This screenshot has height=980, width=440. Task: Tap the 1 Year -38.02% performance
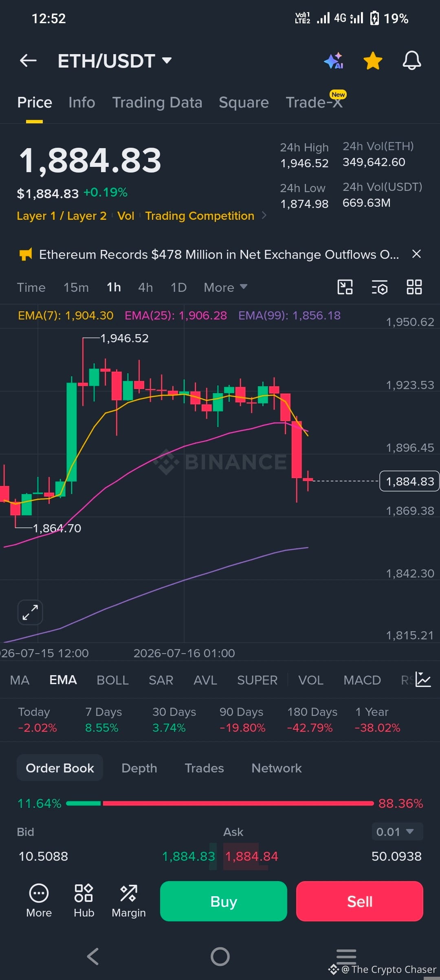378,720
